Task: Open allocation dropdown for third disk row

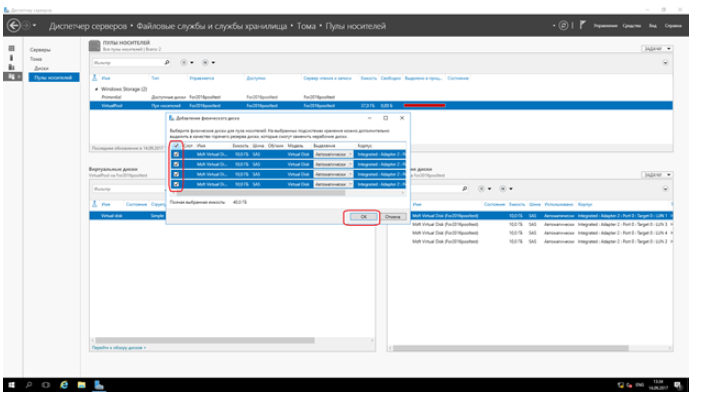Action: click(333, 174)
